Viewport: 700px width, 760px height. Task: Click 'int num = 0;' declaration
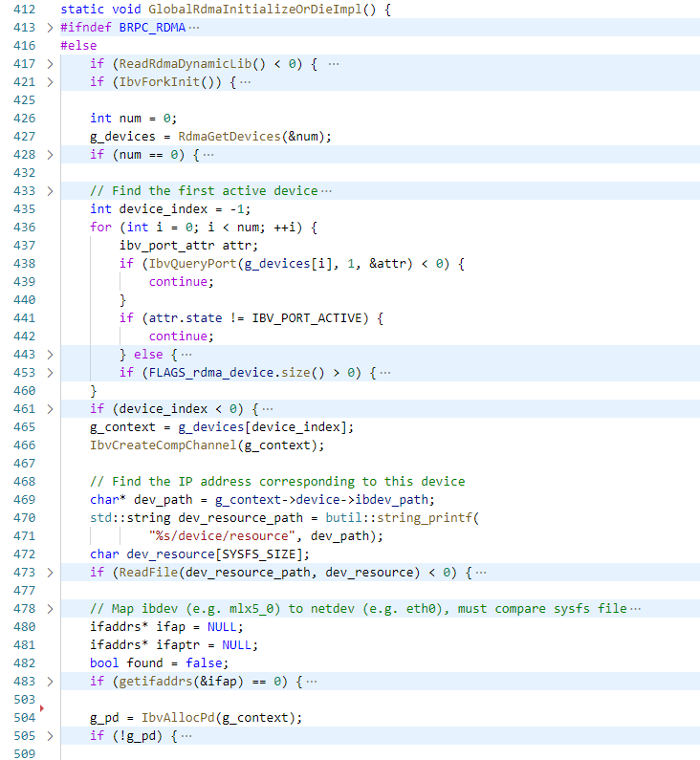pos(133,119)
